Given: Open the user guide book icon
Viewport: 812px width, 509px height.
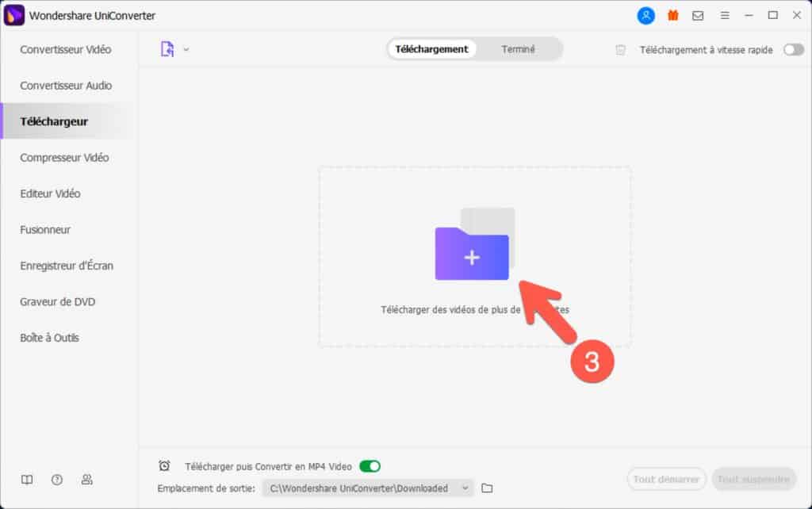Looking at the screenshot, I should tap(27, 480).
